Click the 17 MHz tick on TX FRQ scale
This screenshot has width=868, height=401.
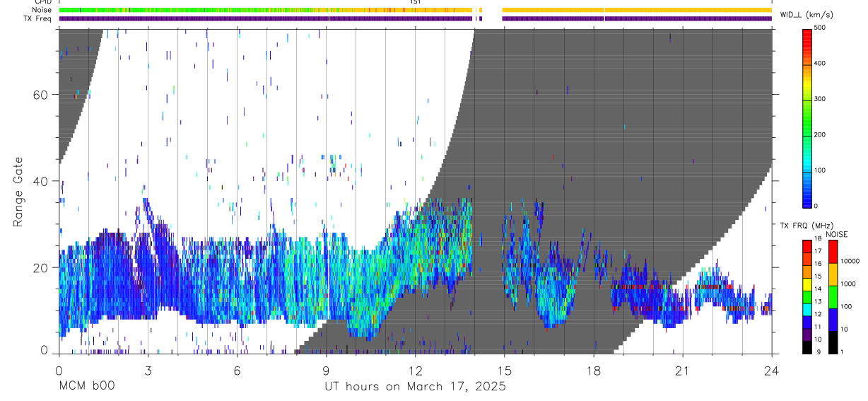[819, 251]
